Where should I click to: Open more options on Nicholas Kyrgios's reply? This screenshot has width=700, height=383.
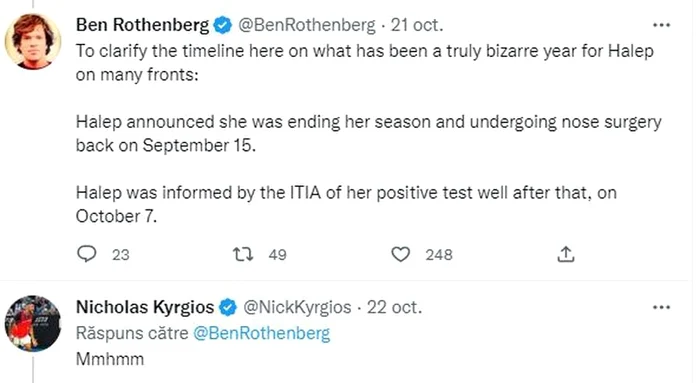pos(661,307)
